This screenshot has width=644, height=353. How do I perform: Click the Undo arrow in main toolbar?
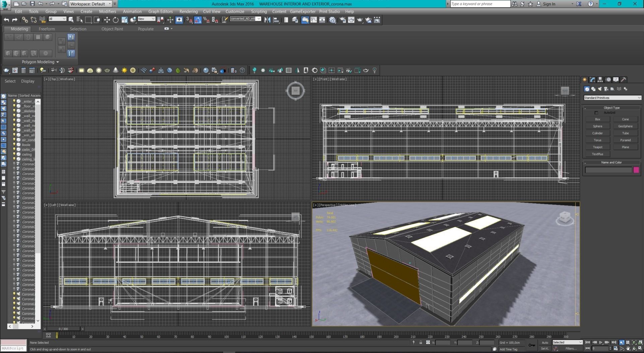point(6,20)
